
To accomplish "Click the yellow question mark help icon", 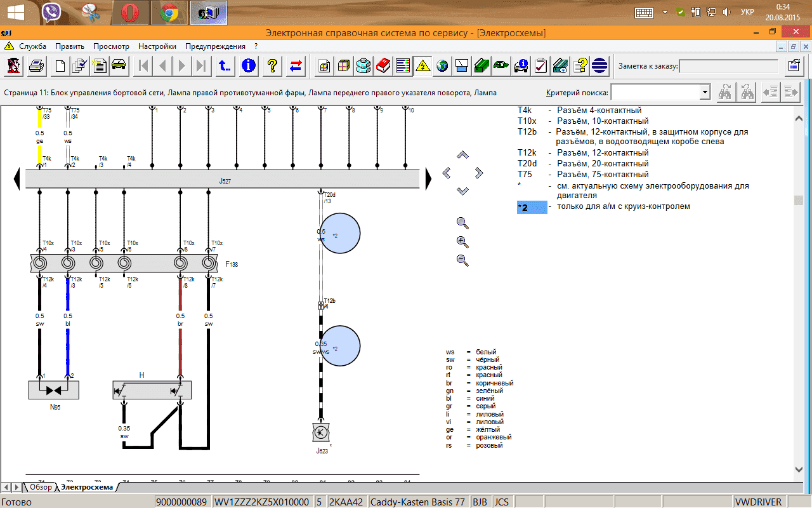I will 272,65.
